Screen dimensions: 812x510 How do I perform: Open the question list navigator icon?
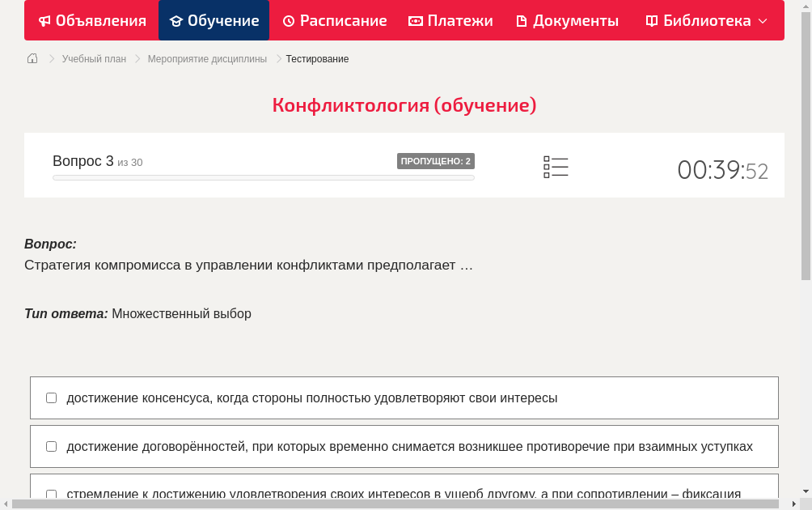(x=556, y=166)
